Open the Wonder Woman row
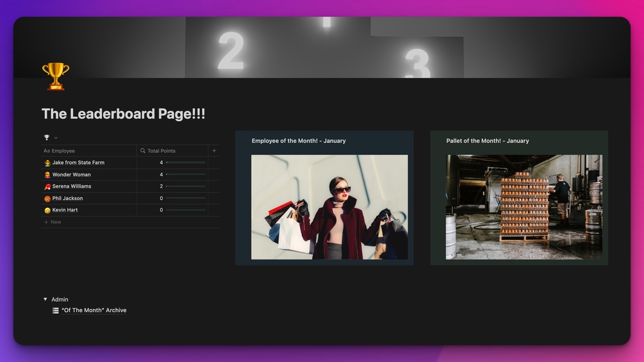 coord(72,174)
